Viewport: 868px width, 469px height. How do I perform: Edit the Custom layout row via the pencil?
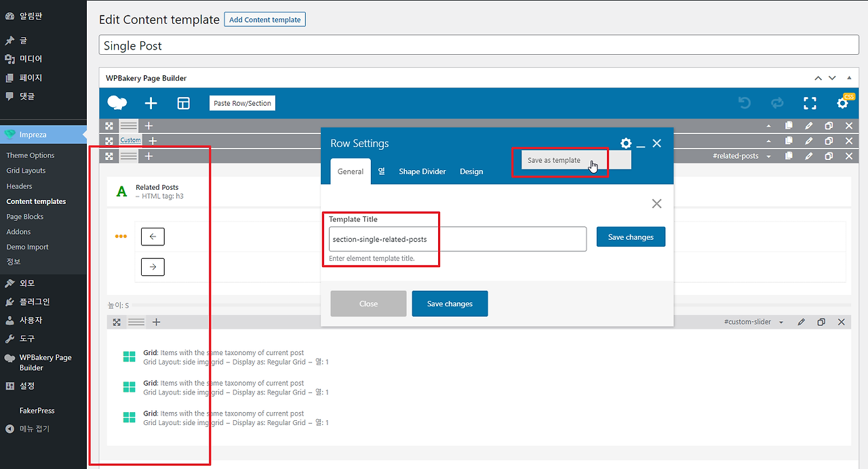[808, 141]
